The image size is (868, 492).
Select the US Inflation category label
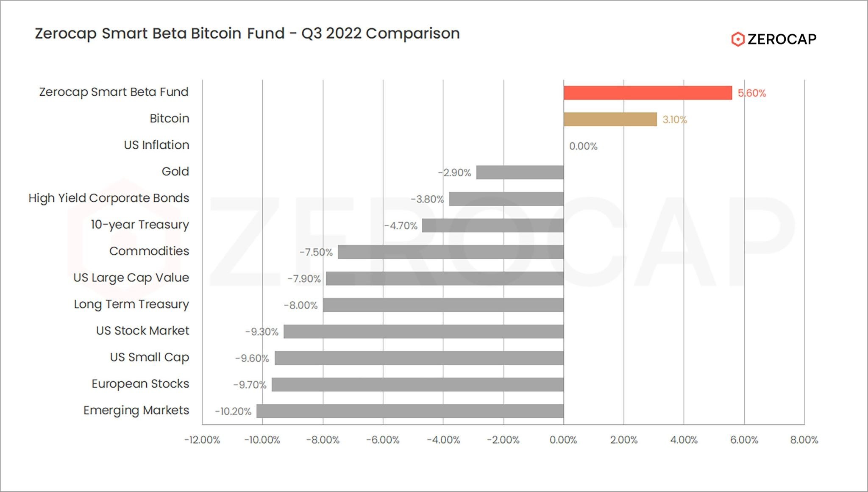pos(156,145)
